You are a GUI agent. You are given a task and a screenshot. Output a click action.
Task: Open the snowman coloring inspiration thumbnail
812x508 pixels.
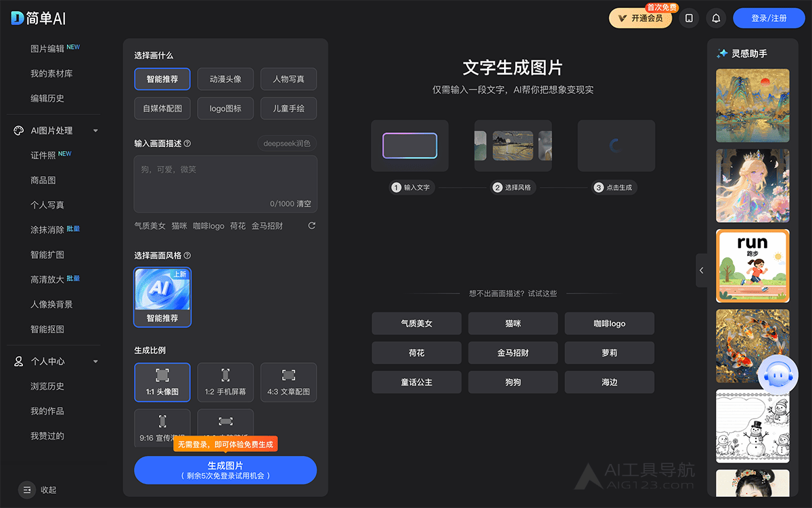pyautogui.click(x=752, y=426)
